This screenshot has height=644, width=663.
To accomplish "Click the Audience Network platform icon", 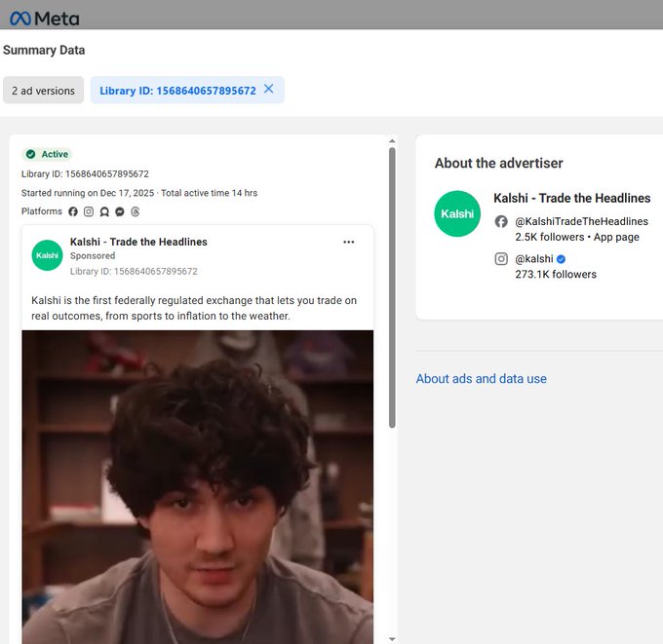I will (104, 211).
